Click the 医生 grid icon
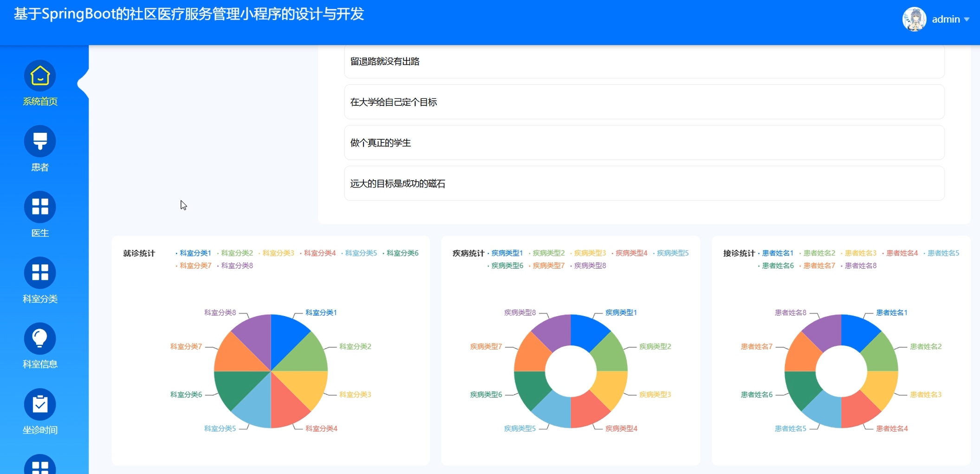Viewport: 980px width, 474px height. (x=40, y=207)
